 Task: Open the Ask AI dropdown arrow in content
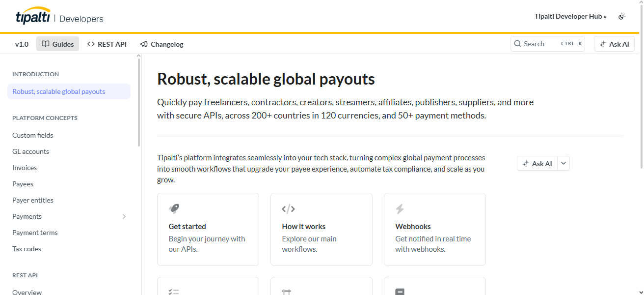563,163
